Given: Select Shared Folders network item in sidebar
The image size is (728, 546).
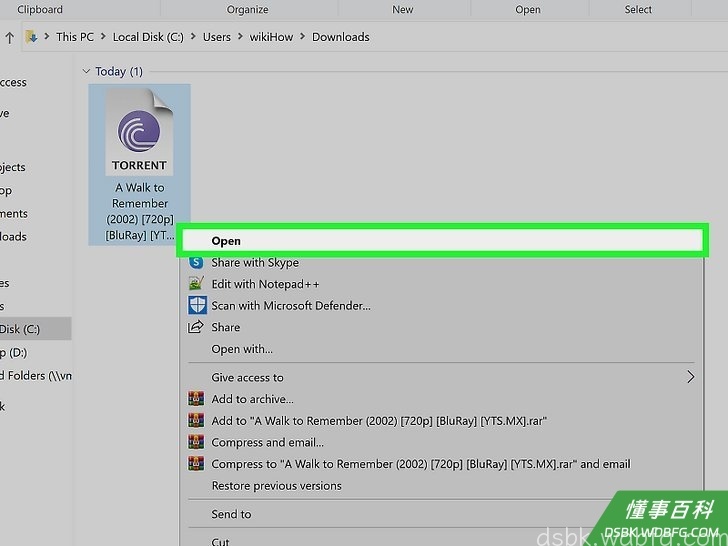Looking at the screenshot, I should click(x=35, y=375).
